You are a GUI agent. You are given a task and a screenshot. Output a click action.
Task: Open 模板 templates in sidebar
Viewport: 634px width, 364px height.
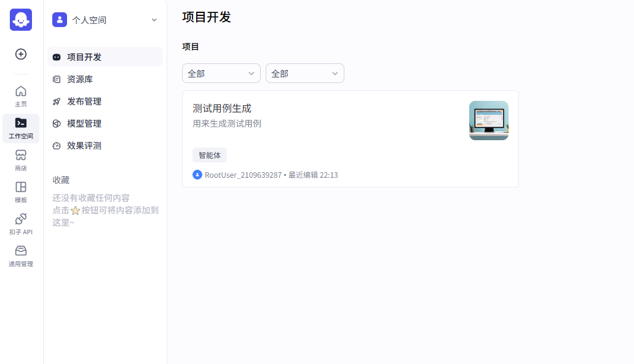(21, 192)
